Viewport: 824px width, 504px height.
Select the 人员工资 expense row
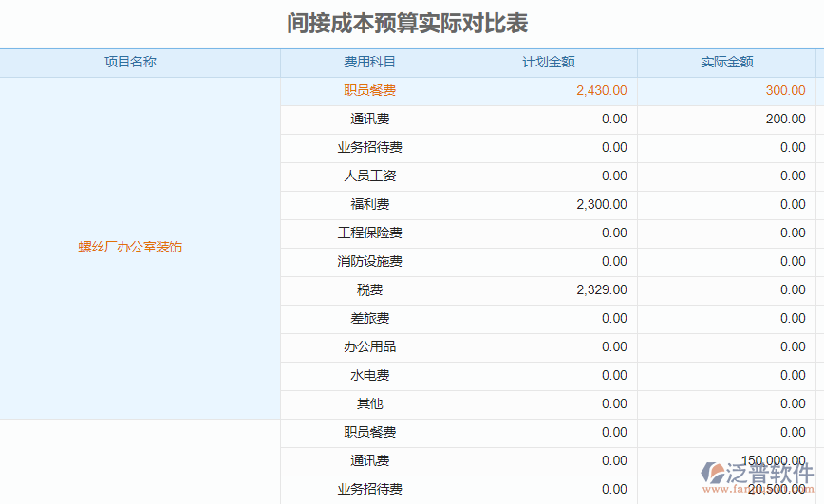point(369,177)
